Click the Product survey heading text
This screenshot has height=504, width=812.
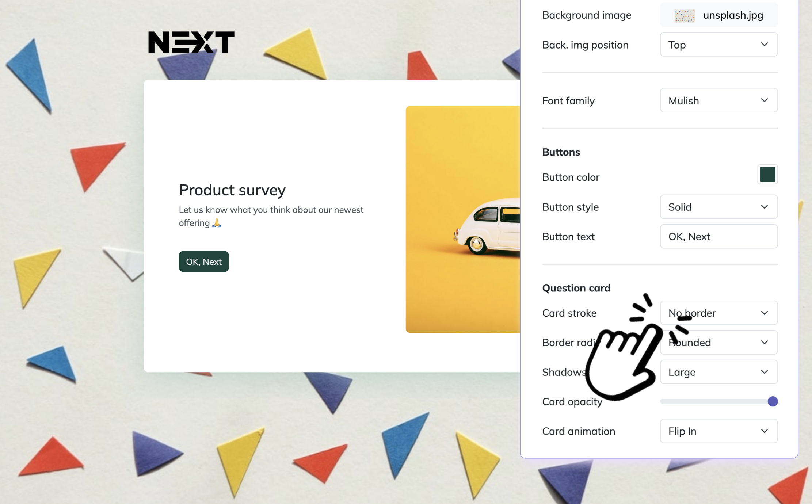pyautogui.click(x=232, y=190)
